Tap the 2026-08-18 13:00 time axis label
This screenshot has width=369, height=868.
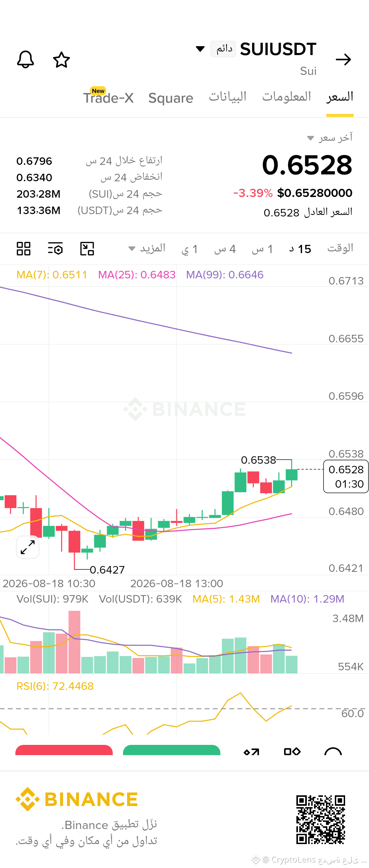(177, 583)
